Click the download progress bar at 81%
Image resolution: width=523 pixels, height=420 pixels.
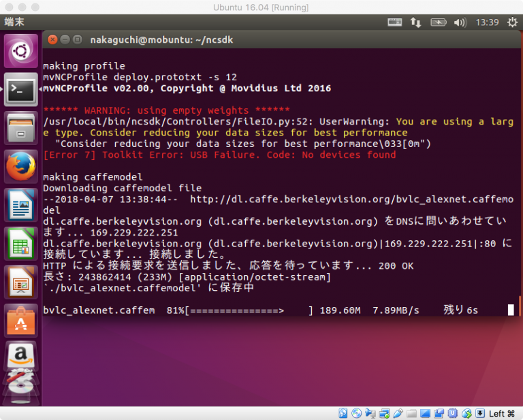coord(249,310)
